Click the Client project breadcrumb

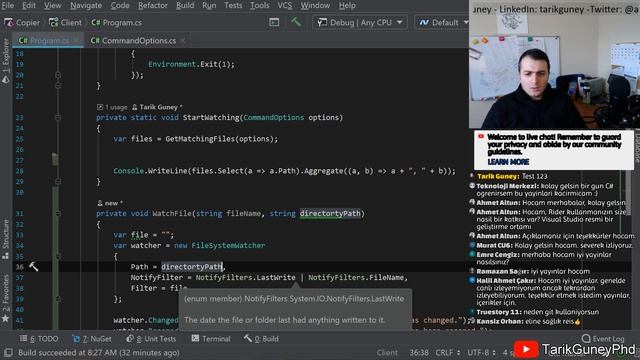tap(65, 22)
